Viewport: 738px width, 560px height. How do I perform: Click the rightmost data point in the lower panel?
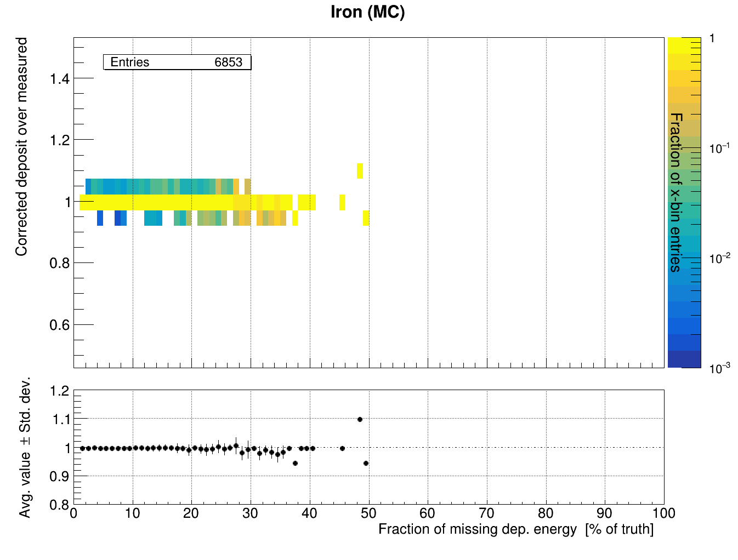tap(366, 464)
